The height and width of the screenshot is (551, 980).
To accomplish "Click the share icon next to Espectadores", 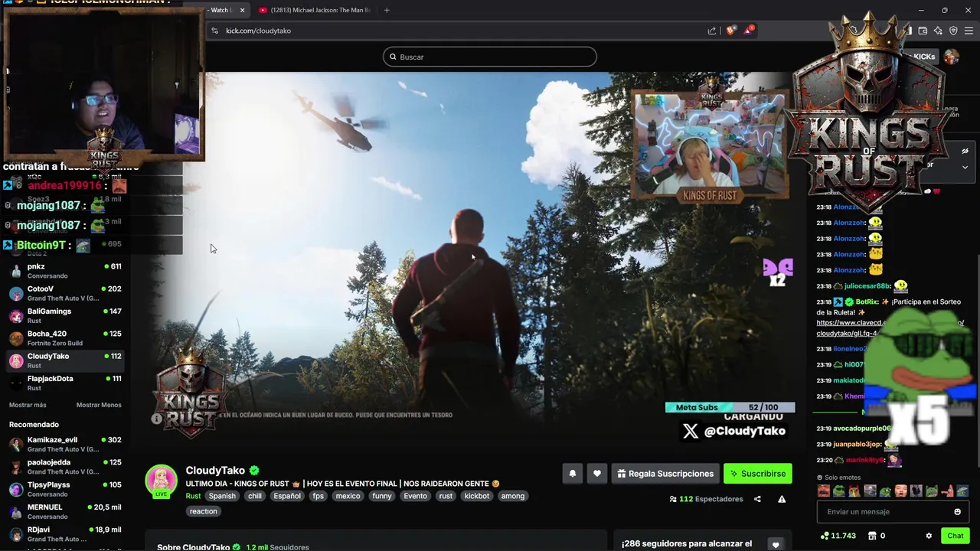I will click(x=757, y=499).
